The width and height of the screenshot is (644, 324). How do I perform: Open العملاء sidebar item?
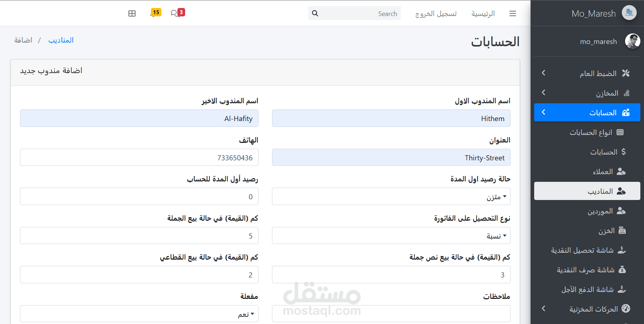click(x=587, y=172)
